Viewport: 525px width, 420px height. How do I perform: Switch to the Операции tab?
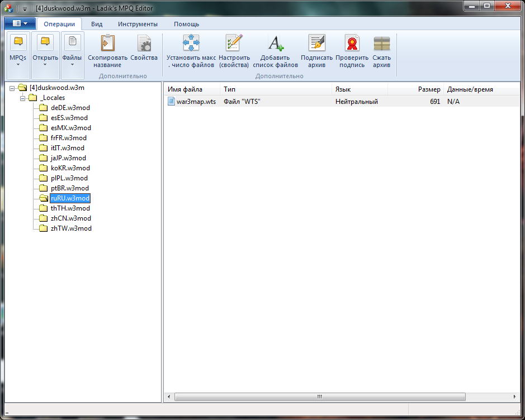pyautogui.click(x=59, y=24)
